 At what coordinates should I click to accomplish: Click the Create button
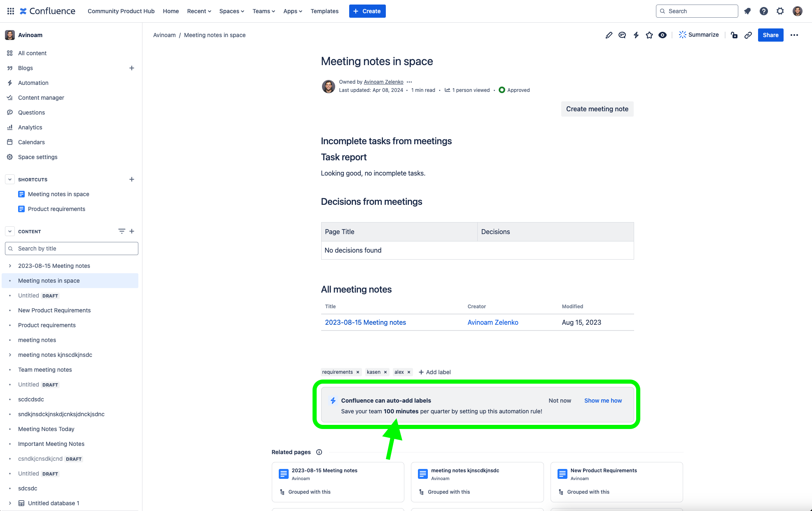click(367, 11)
